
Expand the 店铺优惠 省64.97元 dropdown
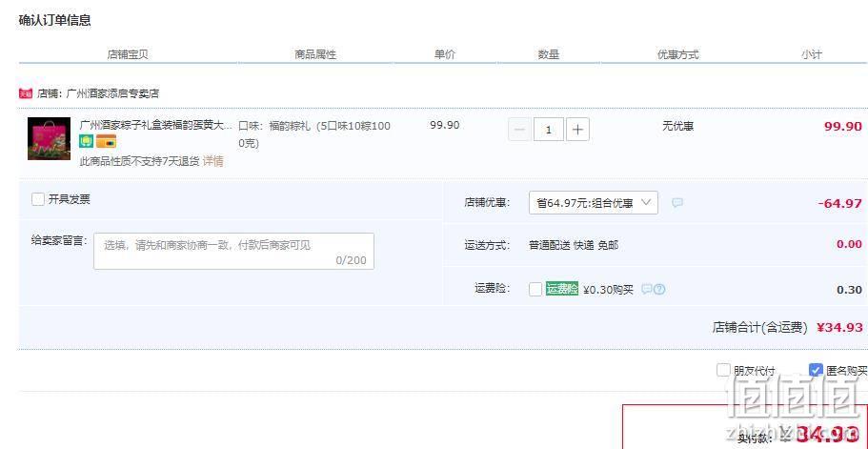pyautogui.click(x=594, y=203)
